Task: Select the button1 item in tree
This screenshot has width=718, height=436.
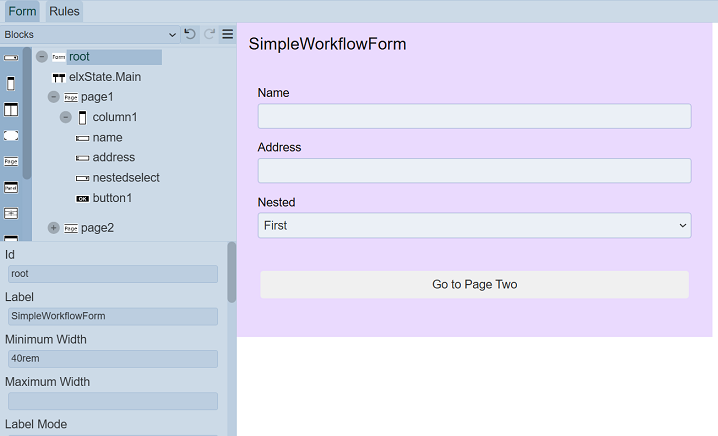Action: pos(112,198)
